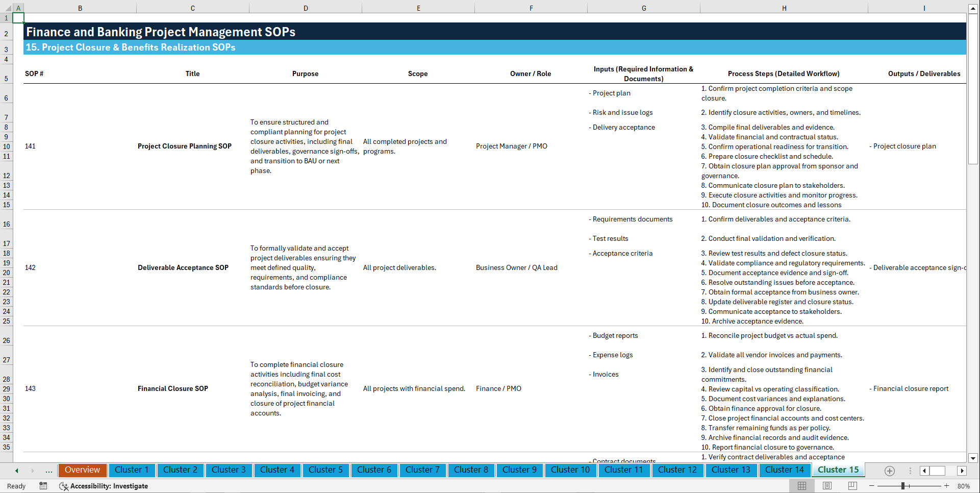This screenshot has width=980, height=493.
Task: Select the Cluster 15 sheet
Action: click(x=838, y=470)
